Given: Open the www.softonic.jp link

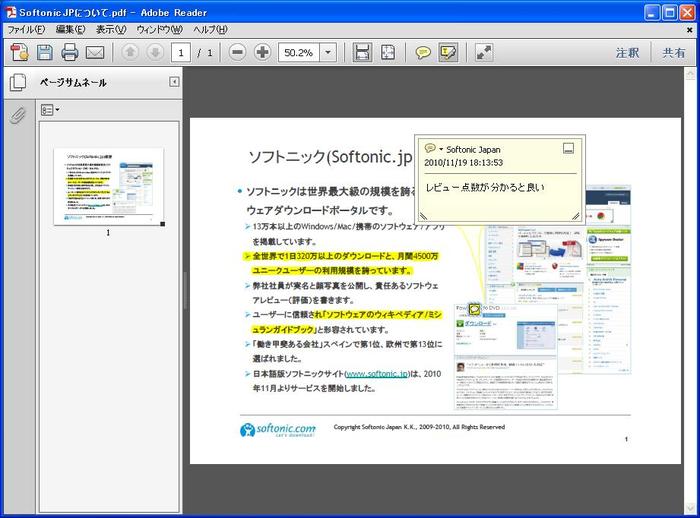Looking at the screenshot, I should (x=377, y=374).
